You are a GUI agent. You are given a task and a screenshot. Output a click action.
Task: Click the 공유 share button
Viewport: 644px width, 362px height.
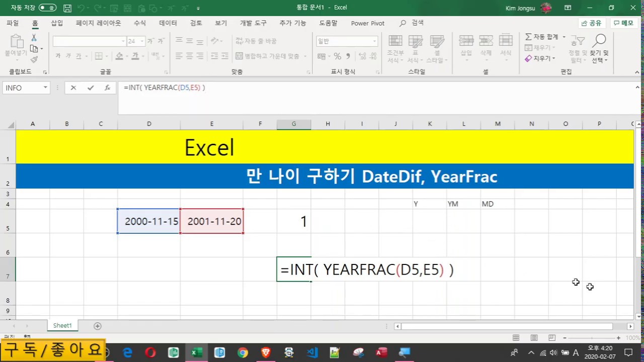coord(591,23)
